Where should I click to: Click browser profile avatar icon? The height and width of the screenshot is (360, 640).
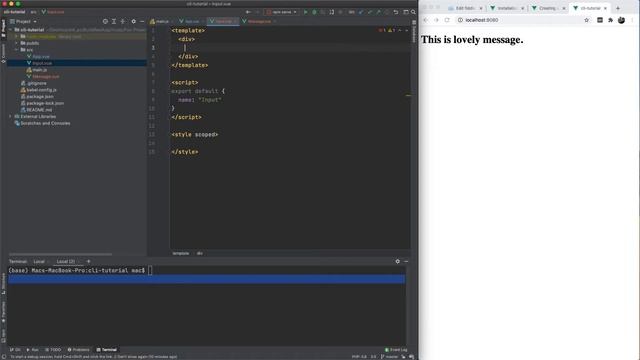621,20
